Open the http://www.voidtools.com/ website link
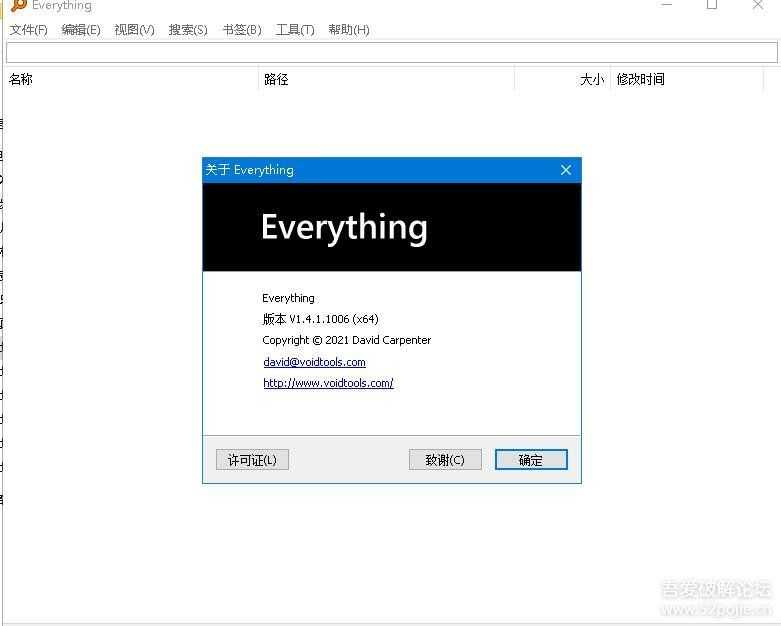 (328, 383)
